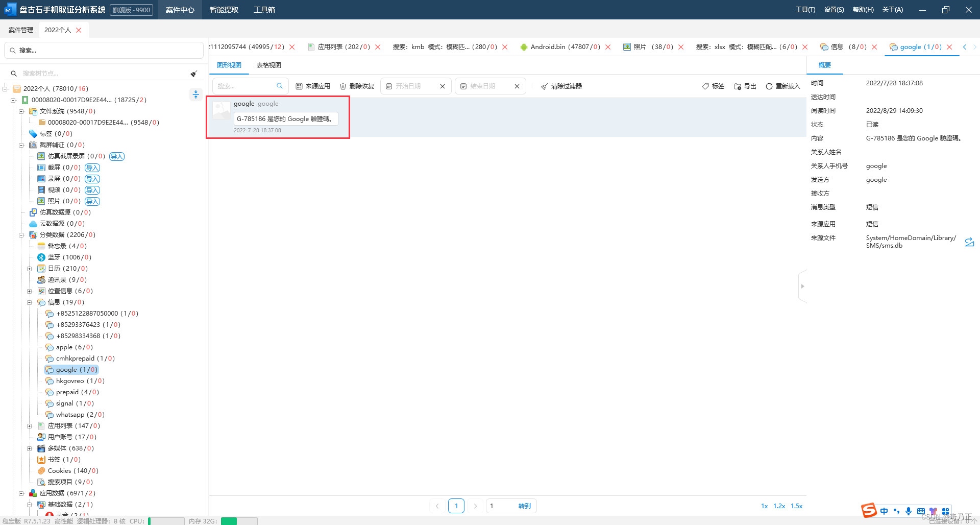The image size is (980, 525).
Task: Click the 转到 go-to page button
Action: tap(525, 506)
